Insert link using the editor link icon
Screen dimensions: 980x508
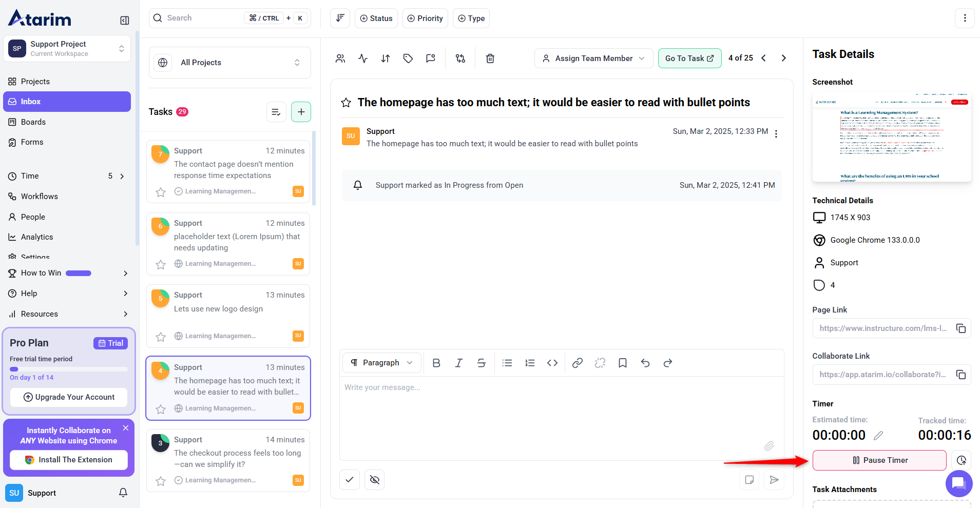tap(577, 363)
